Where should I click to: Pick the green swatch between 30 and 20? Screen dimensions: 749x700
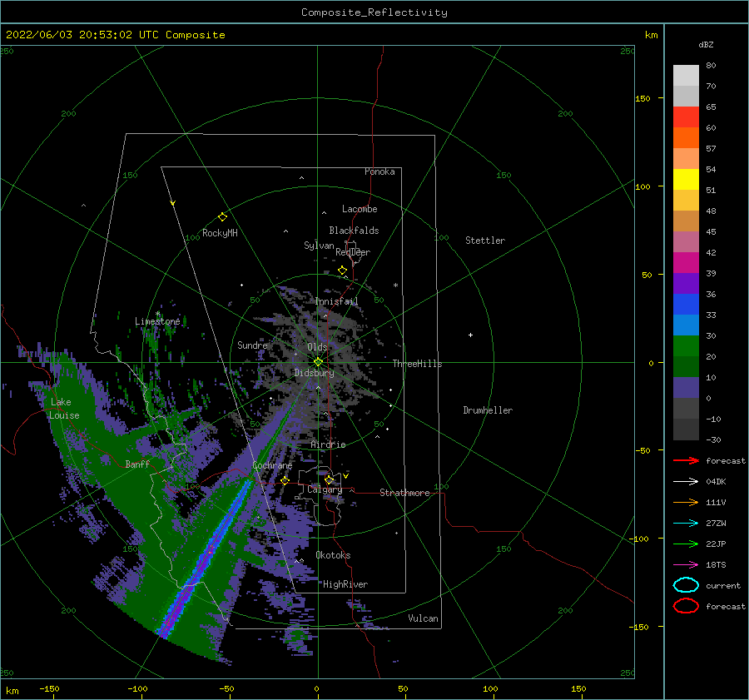686,346
